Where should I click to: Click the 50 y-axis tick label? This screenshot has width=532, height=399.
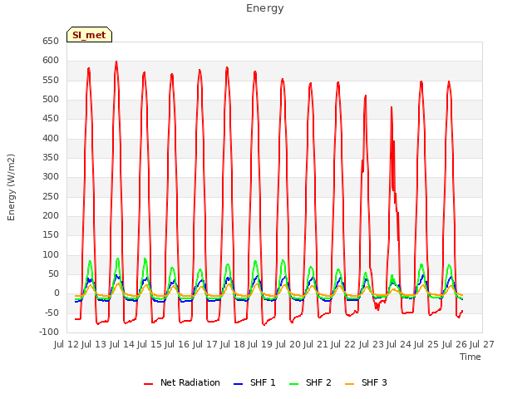click(x=53, y=274)
